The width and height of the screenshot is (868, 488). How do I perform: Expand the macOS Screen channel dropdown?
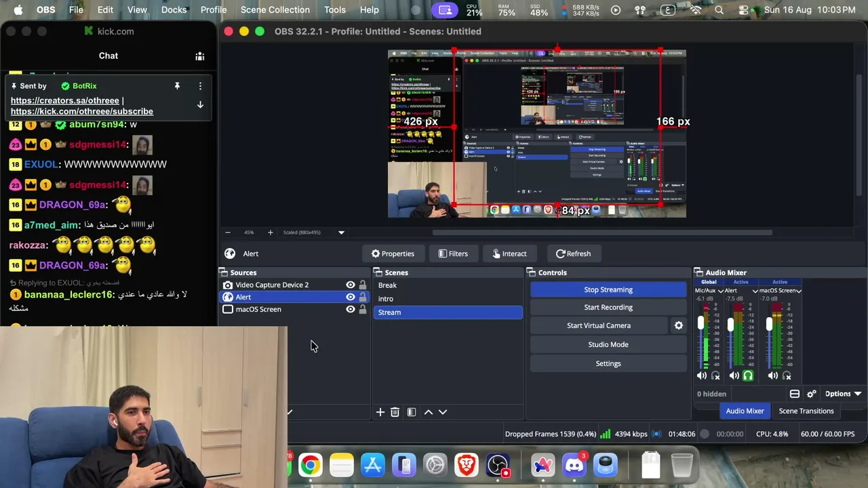pyautogui.click(x=800, y=291)
